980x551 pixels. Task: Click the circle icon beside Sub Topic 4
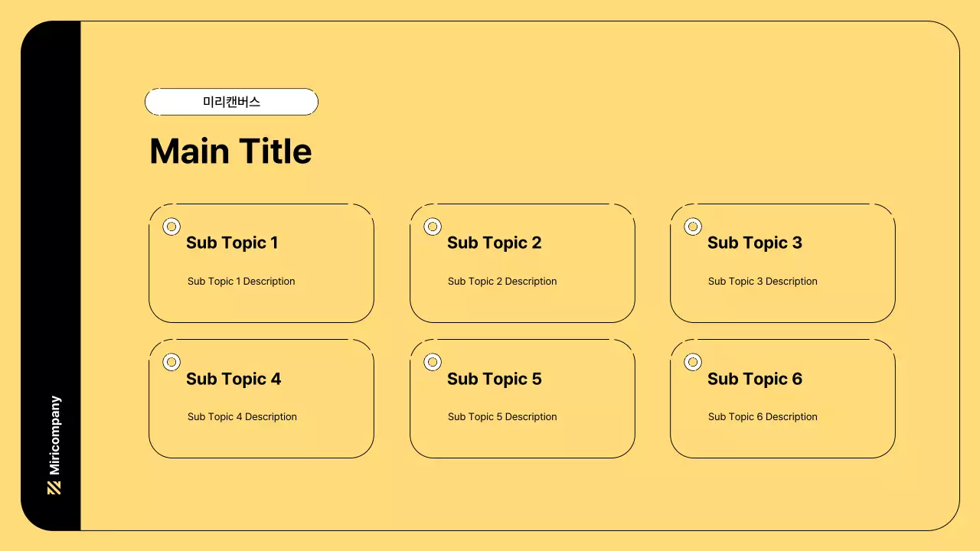(x=171, y=362)
